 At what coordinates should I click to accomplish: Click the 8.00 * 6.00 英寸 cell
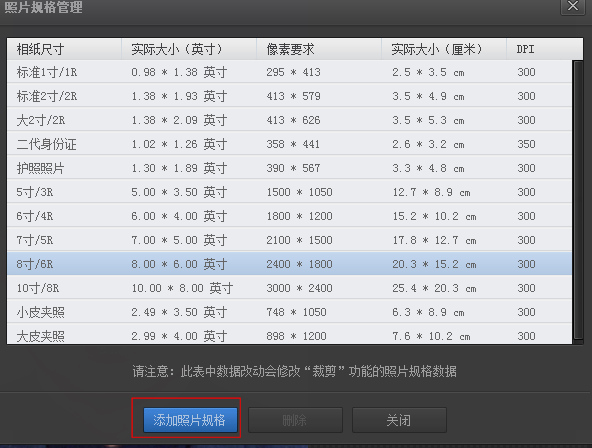[179, 264]
